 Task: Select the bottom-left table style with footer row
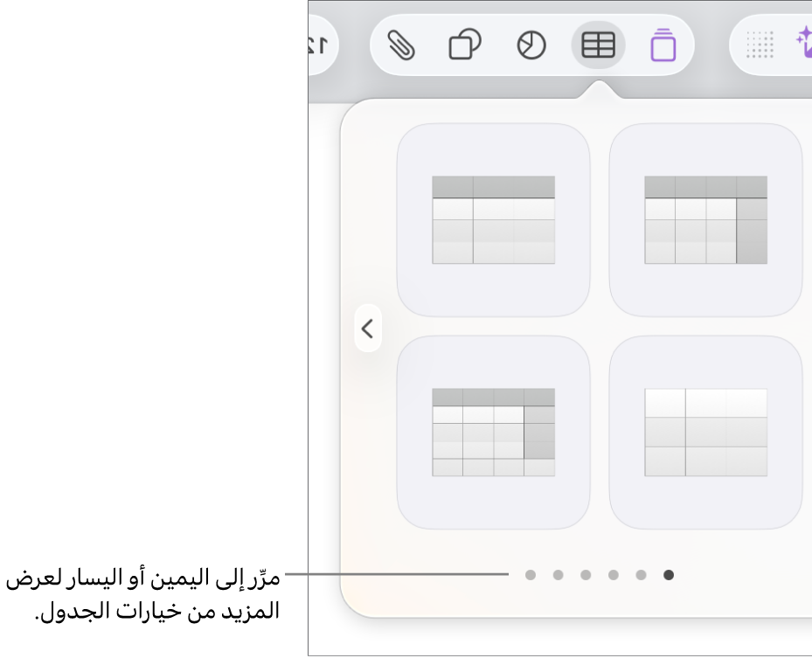pos(493,432)
